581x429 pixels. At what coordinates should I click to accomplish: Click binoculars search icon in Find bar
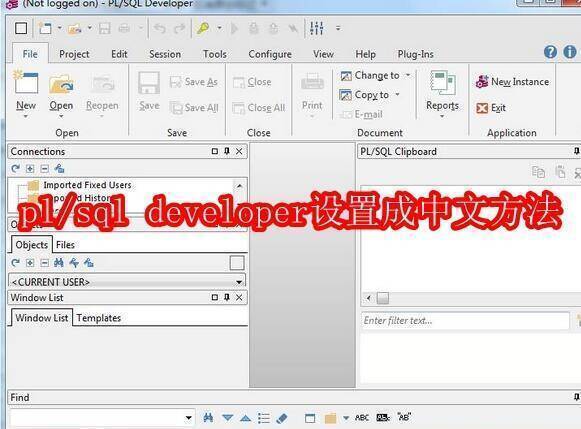208,418
